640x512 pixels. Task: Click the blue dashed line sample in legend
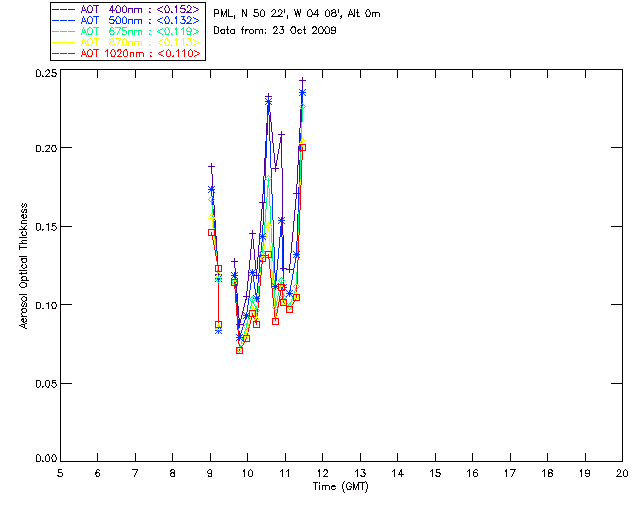tap(64, 20)
